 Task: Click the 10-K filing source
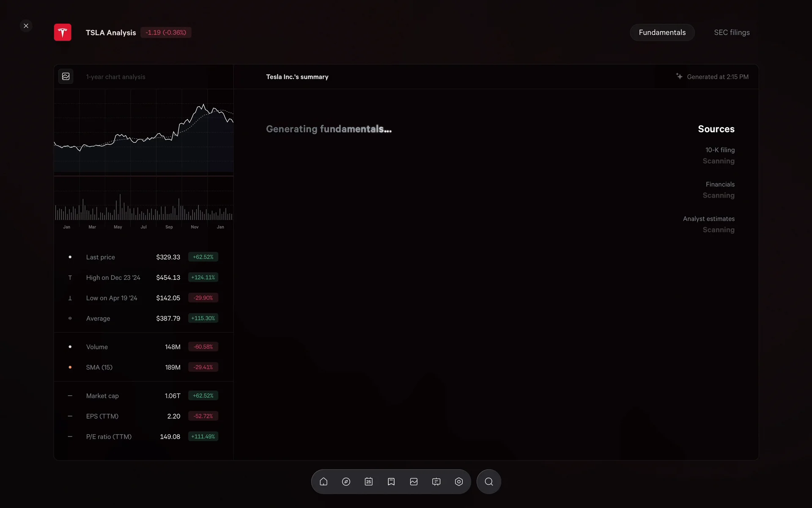(720, 150)
